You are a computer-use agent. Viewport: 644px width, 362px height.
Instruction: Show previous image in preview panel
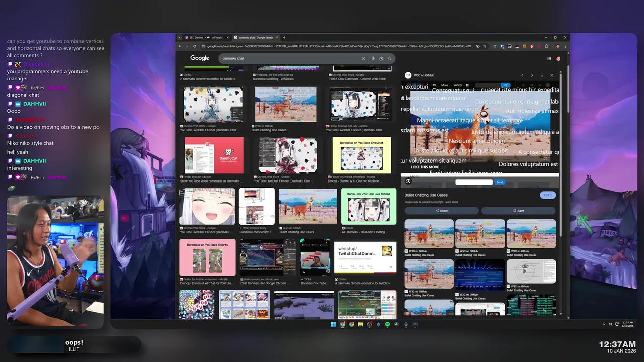522,75
